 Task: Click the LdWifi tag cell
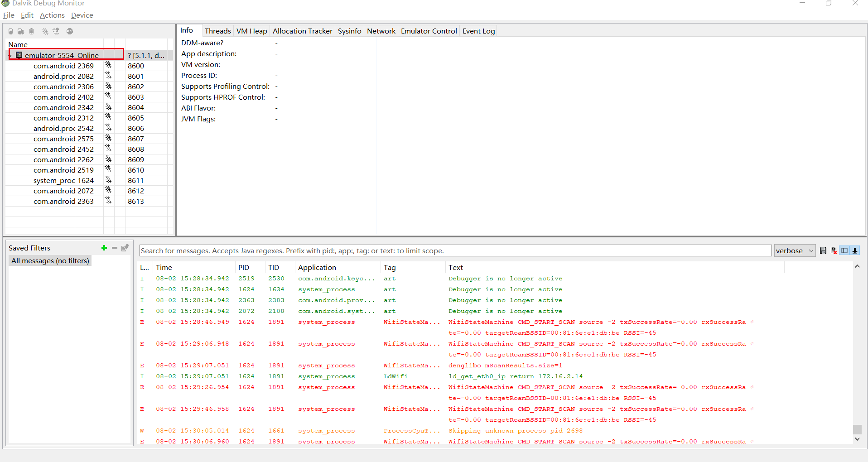pyautogui.click(x=395, y=376)
